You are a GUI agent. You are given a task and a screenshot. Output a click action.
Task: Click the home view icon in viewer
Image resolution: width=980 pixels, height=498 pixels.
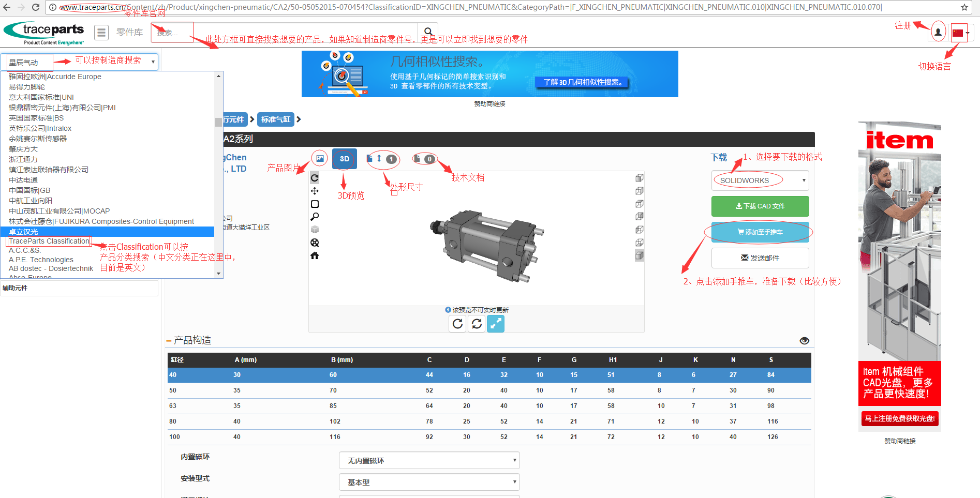315,255
